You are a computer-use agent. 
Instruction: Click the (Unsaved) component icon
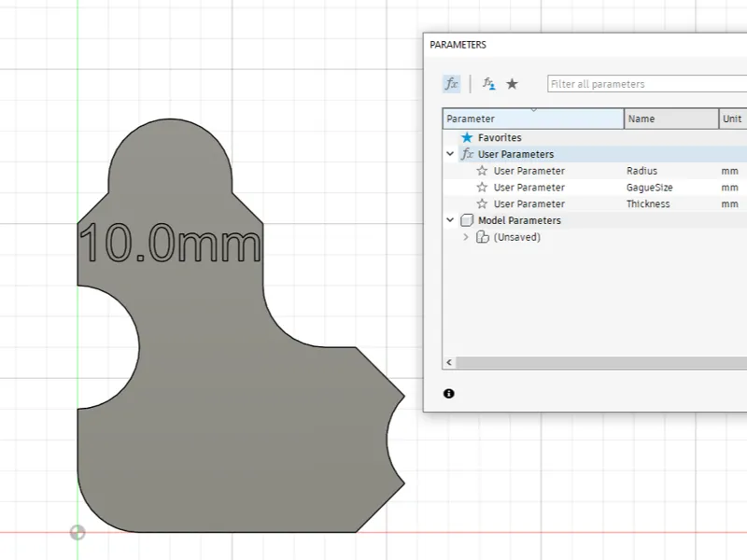tap(483, 237)
